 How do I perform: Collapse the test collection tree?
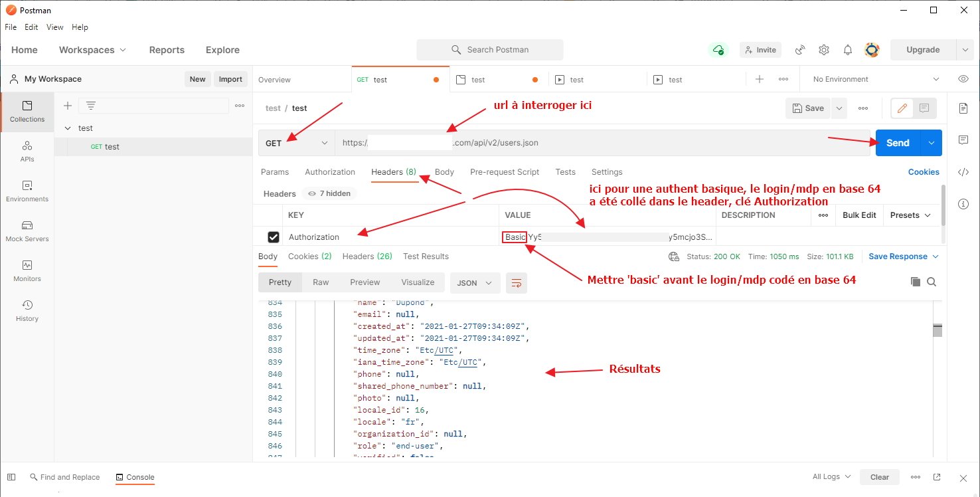(x=67, y=128)
